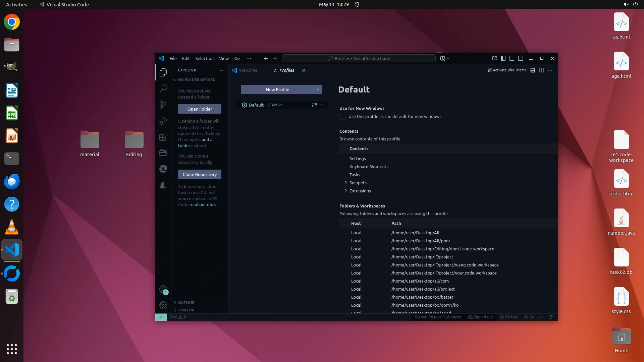Toggle primary side bar layout button
Viewport: 644px width, 362px height.
[x=503, y=58]
